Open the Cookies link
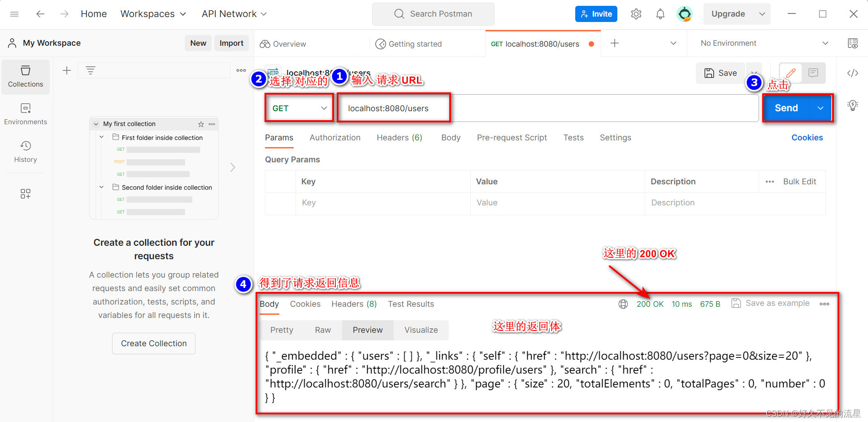 807,138
